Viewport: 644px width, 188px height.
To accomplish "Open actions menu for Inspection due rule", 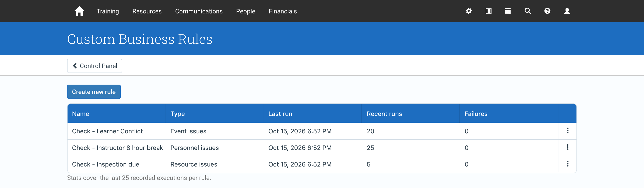I will [x=568, y=164].
